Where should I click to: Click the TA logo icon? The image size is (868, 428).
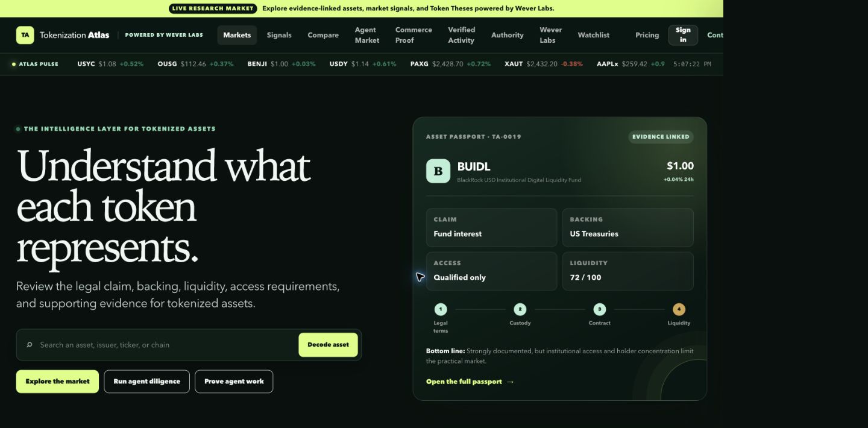[x=25, y=35]
